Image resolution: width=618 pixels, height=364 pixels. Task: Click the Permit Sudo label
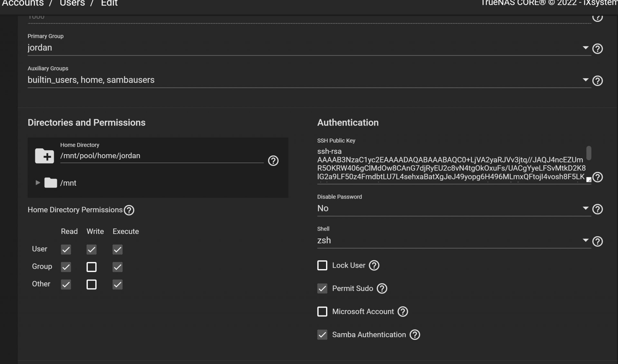point(352,289)
